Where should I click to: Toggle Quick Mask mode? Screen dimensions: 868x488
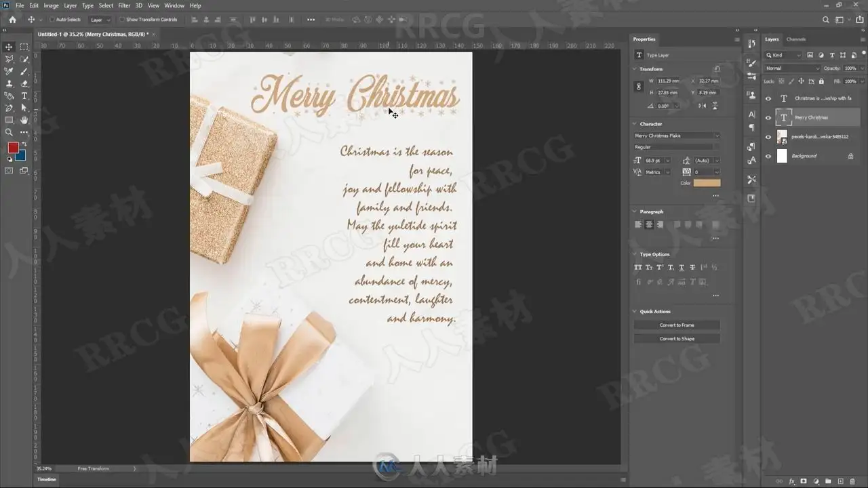pos(9,171)
